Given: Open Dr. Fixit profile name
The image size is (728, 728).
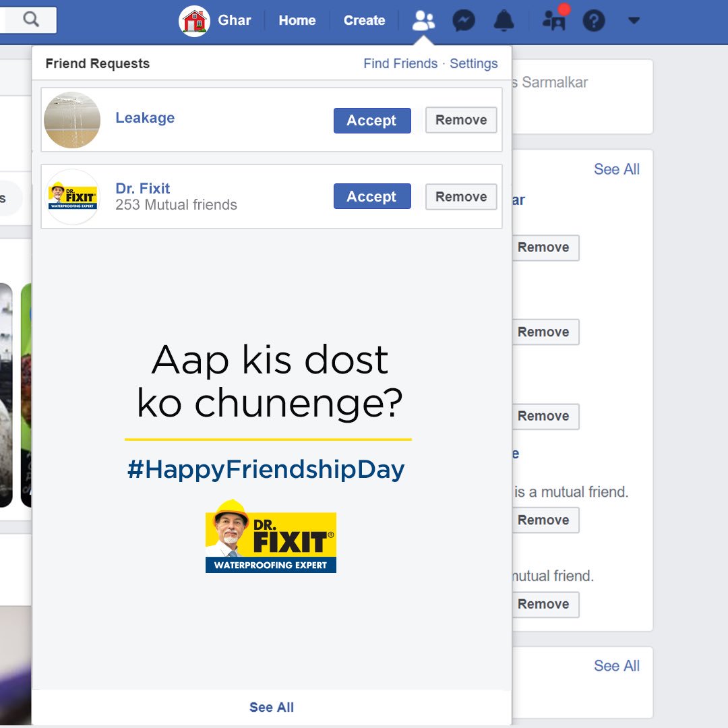Looking at the screenshot, I should (142, 188).
